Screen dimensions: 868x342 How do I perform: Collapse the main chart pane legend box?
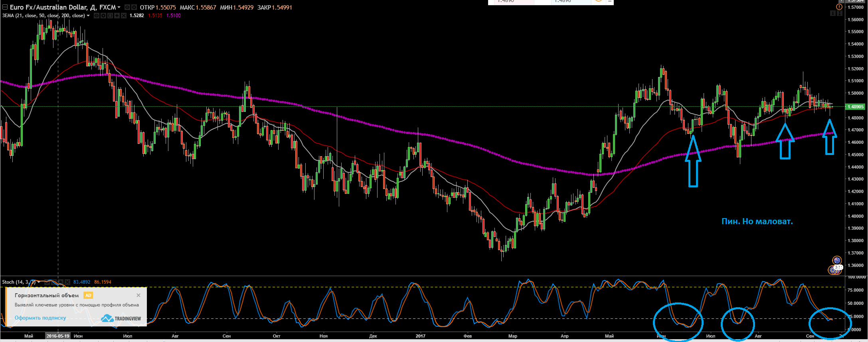point(5,7)
